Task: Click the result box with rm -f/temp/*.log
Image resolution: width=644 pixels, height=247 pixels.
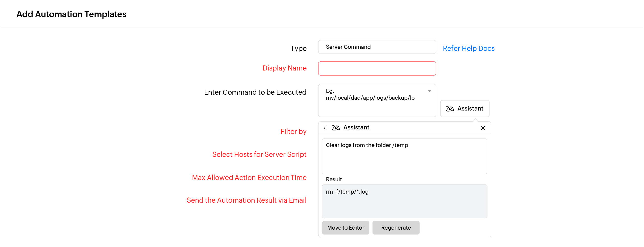Action: tap(404, 201)
